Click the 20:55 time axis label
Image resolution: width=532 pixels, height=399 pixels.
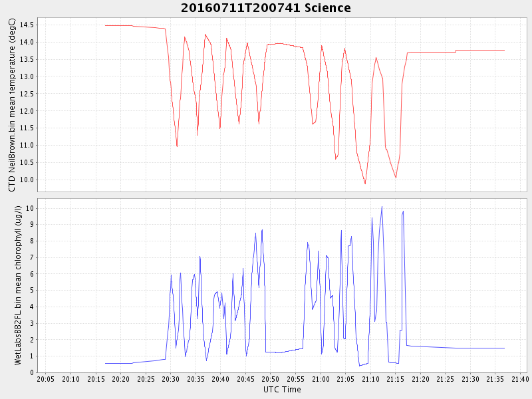point(295,379)
